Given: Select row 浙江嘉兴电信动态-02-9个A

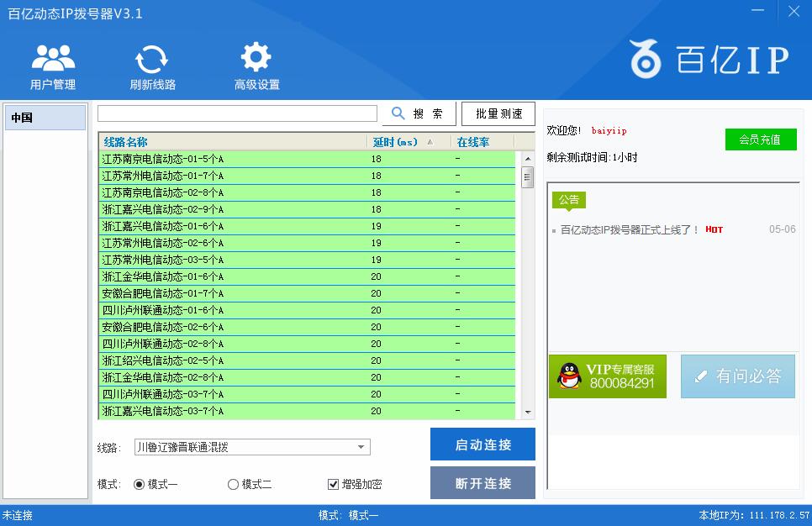Looking at the screenshot, I should pyautogui.click(x=307, y=209).
